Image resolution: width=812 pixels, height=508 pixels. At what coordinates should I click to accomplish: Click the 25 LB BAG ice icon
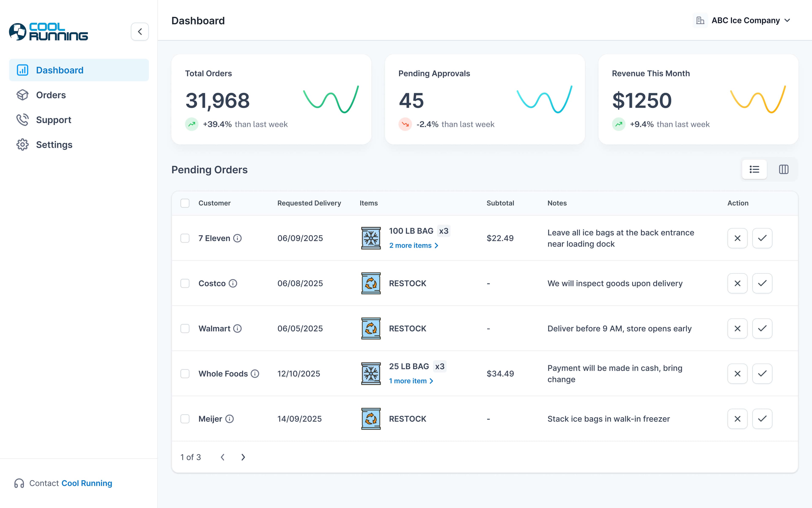click(371, 374)
